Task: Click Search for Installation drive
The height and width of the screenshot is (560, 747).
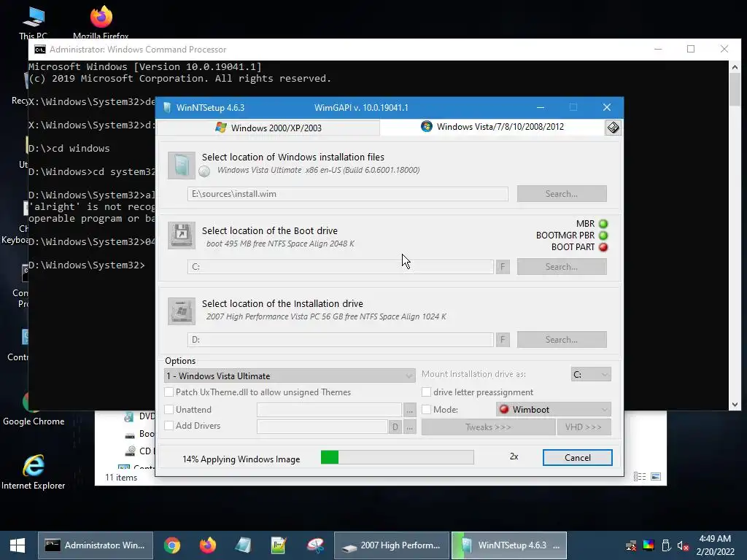Action: point(562,340)
